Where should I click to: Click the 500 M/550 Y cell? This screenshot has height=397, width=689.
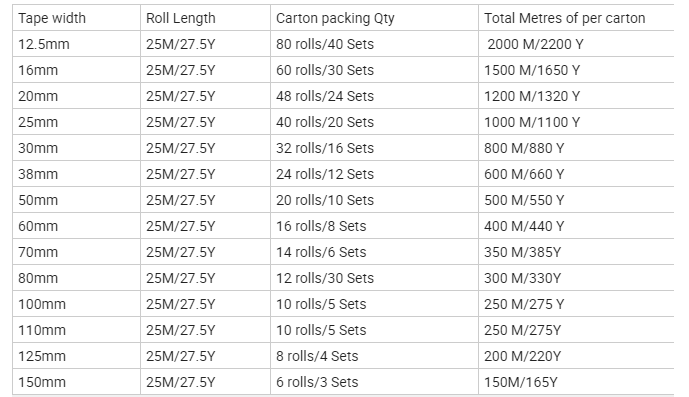click(x=576, y=200)
